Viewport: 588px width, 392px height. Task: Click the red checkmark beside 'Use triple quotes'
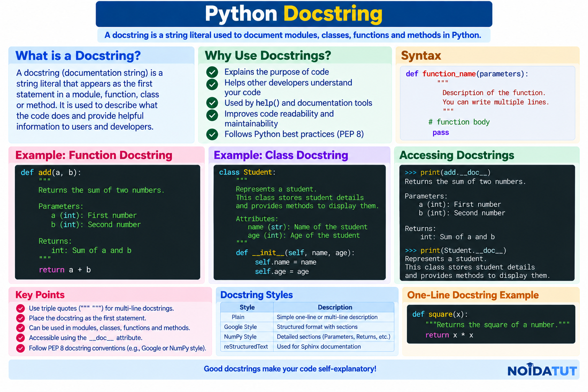point(21,308)
